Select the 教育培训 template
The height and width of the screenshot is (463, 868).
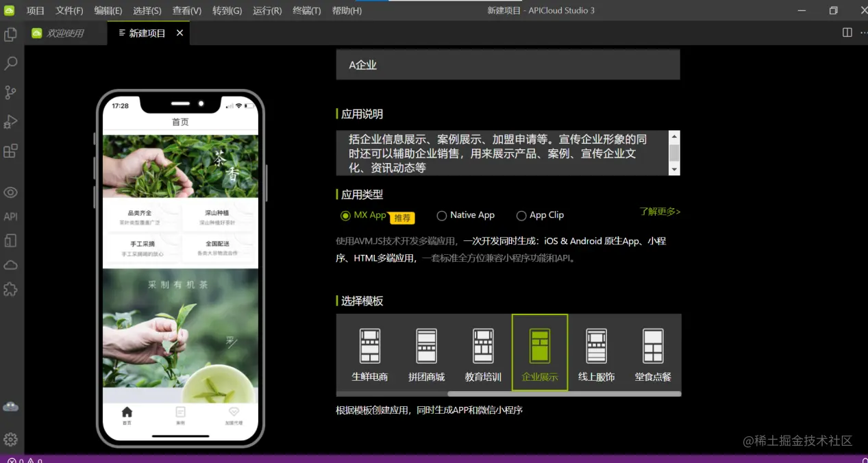pyautogui.click(x=482, y=352)
